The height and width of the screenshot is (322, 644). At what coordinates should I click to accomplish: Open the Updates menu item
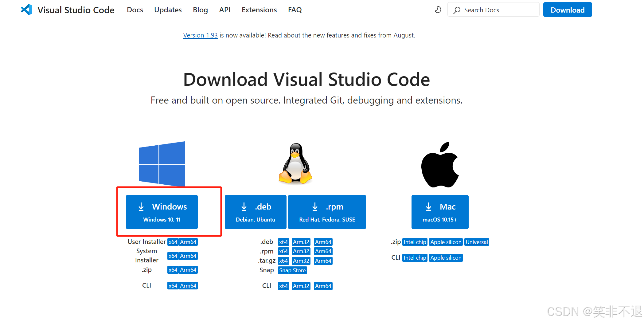(168, 10)
